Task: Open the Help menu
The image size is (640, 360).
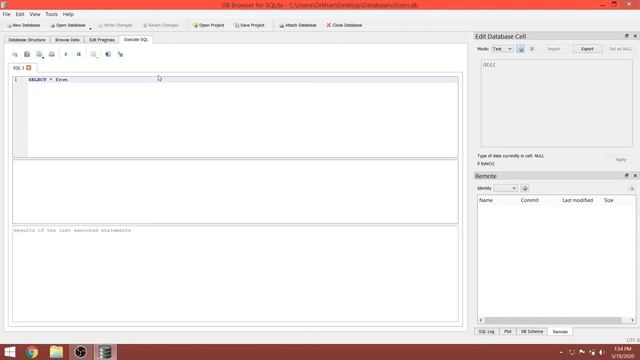Action: coord(68,14)
